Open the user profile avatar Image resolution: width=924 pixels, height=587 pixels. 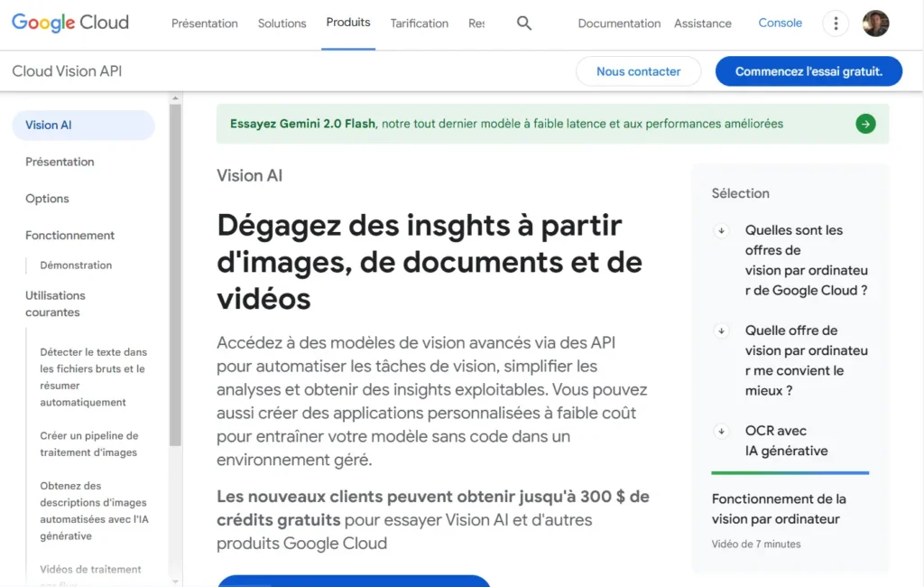[x=875, y=23]
